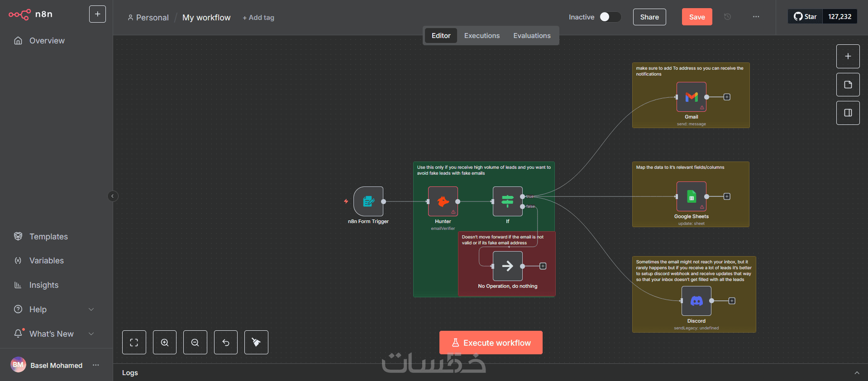868x381 pixels.
Task: Tidy up the workflow nodes
Action: tap(256, 342)
